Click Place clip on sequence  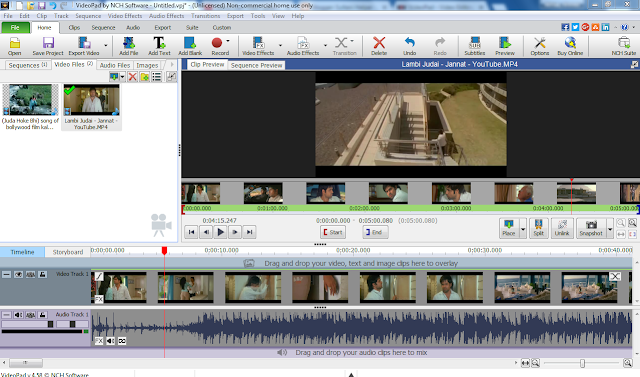point(509,228)
